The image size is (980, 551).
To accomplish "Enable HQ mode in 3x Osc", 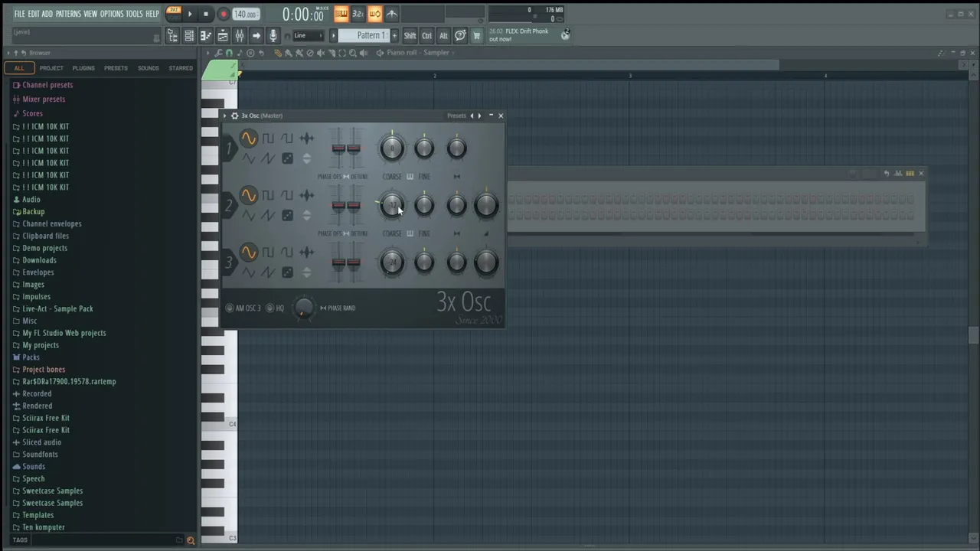I will pyautogui.click(x=275, y=308).
